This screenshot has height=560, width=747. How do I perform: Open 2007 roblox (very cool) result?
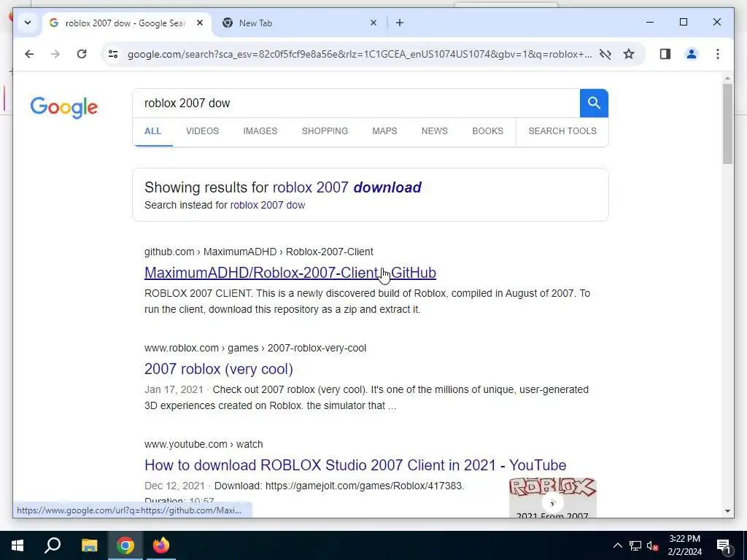(218, 369)
